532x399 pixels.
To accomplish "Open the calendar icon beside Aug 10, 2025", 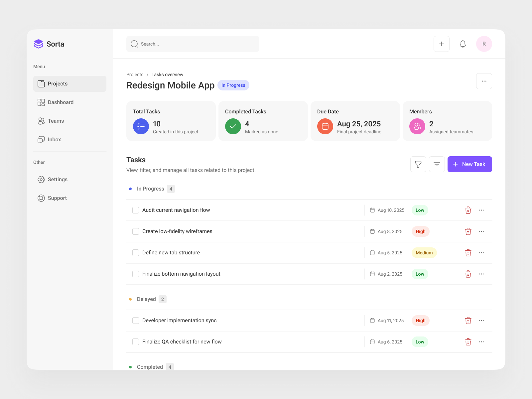I will coord(373,210).
